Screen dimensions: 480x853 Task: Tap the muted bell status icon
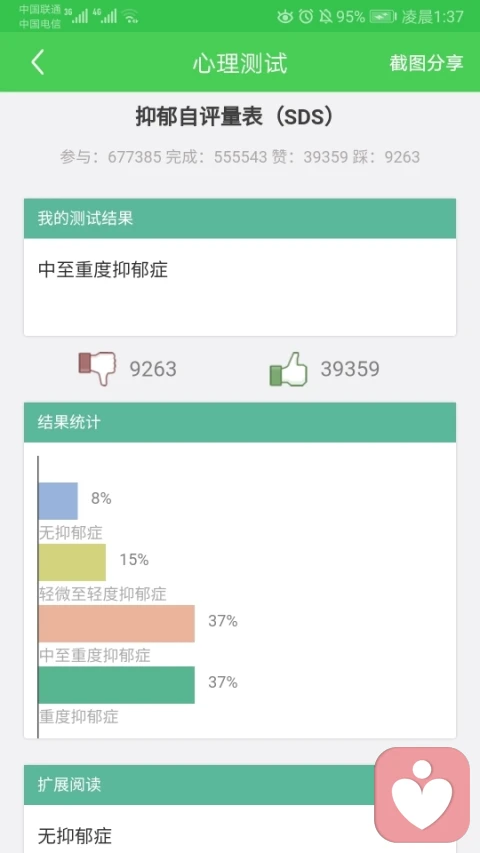click(325, 17)
